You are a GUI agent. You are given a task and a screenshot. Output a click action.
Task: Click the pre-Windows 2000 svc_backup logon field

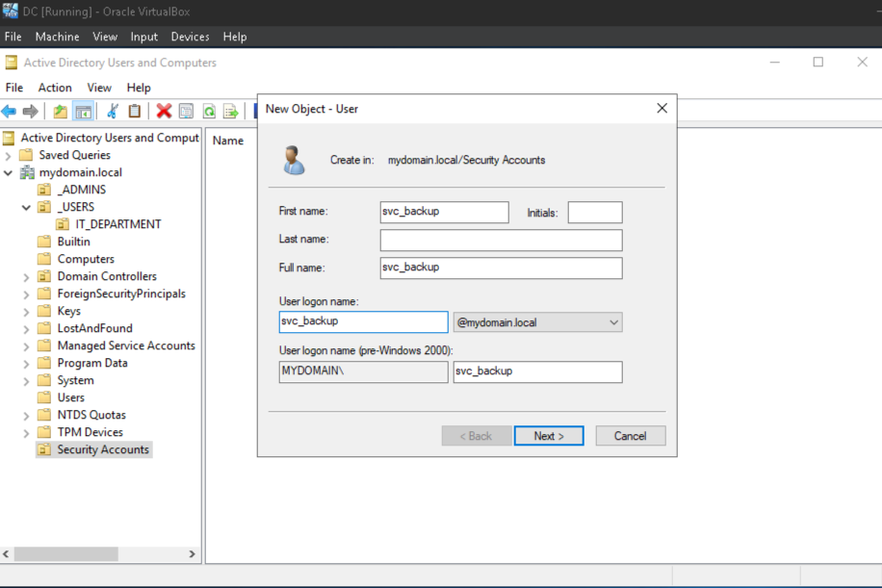tap(537, 371)
